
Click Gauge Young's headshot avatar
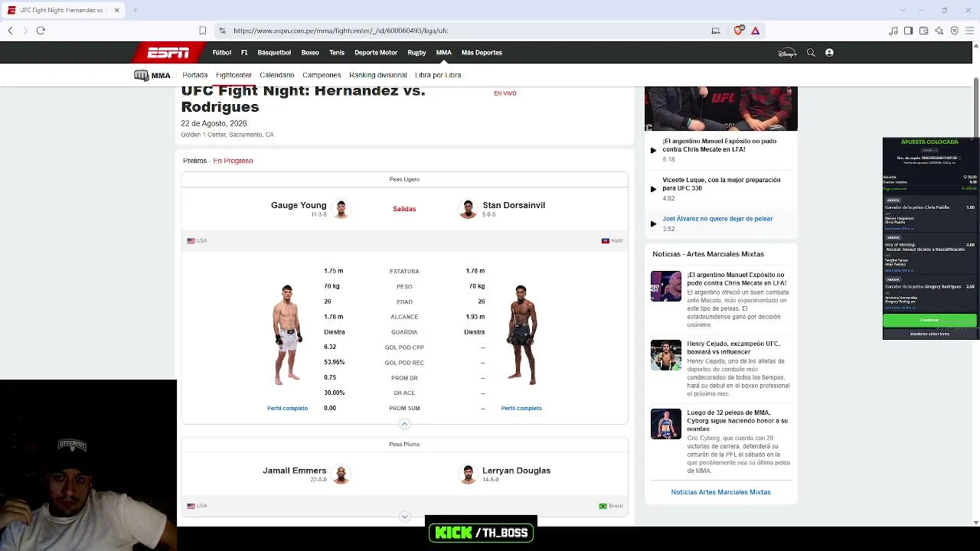point(341,209)
